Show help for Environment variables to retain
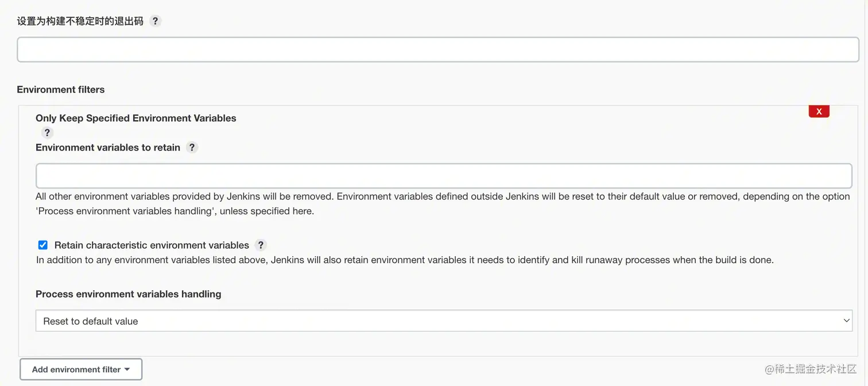The width and height of the screenshot is (868, 386). (192, 148)
